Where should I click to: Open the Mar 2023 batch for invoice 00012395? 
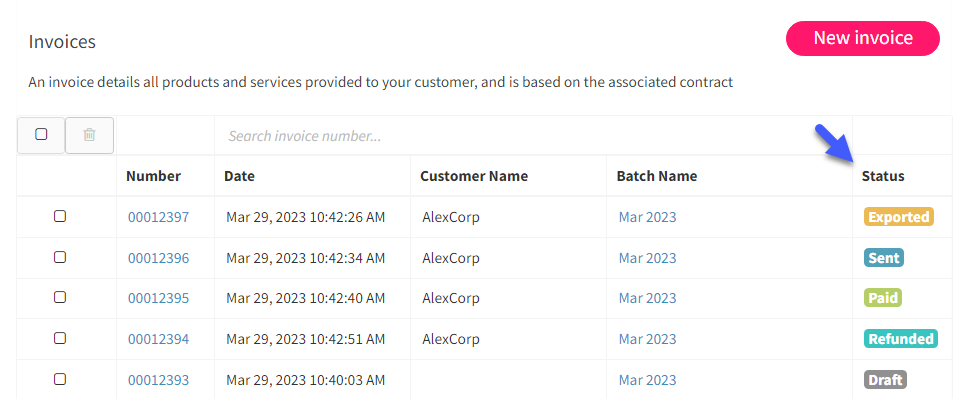647,298
